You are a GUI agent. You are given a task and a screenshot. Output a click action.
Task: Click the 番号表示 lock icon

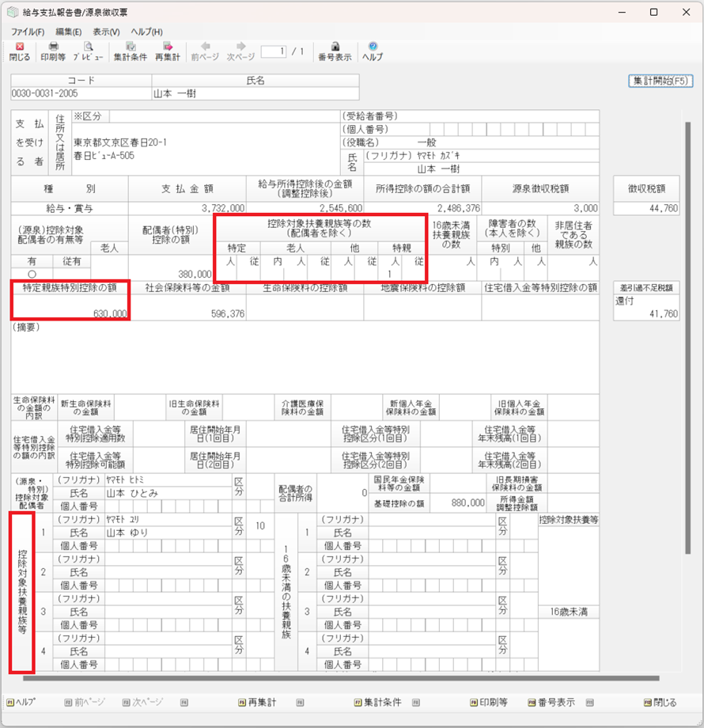pos(335,51)
